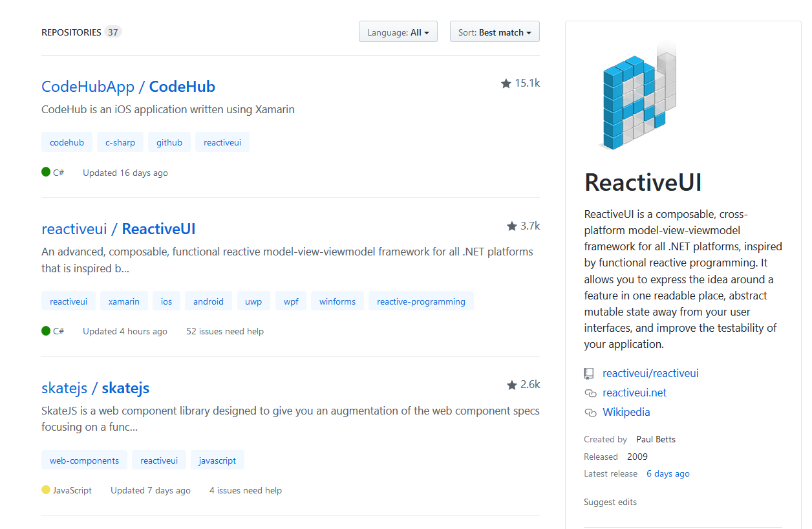Click the xamarin topic tag
This screenshot has width=812, height=529.
(123, 301)
